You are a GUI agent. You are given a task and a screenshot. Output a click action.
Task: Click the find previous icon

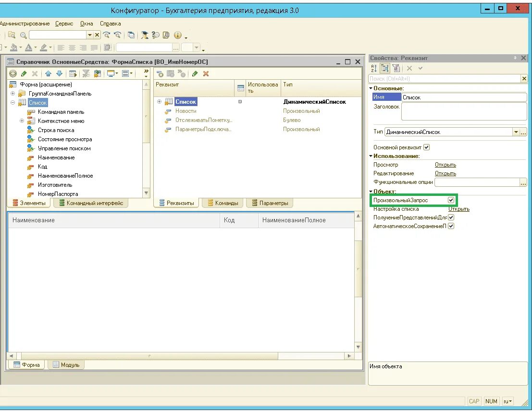tap(117, 35)
